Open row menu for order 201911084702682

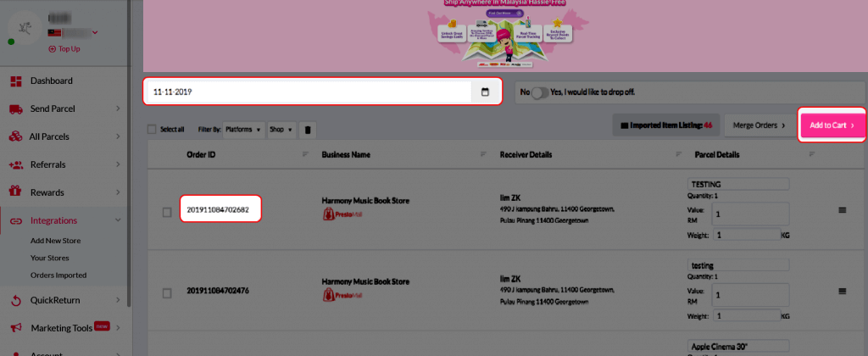coord(843,210)
